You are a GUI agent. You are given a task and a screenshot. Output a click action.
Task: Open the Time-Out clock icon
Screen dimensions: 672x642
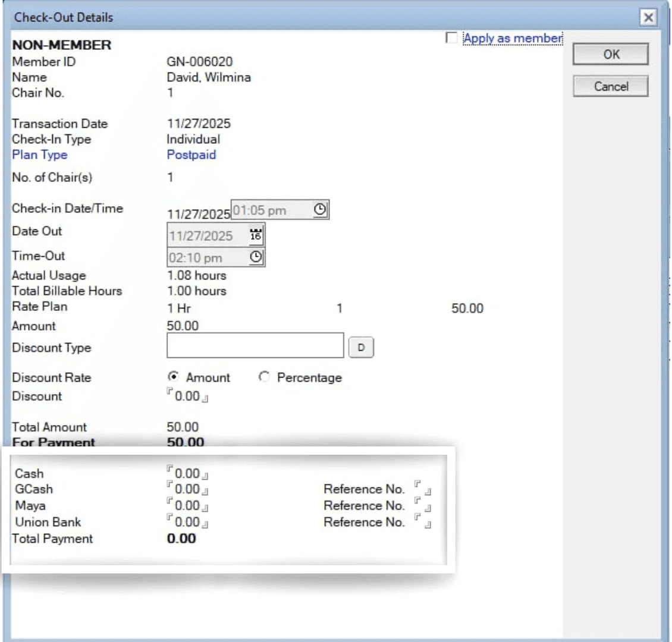point(256,257)
